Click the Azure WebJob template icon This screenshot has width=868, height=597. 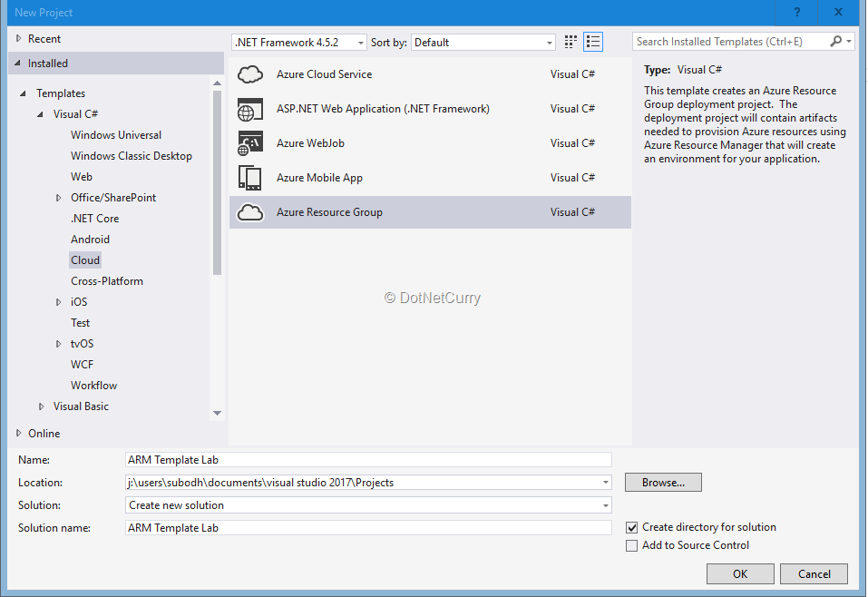(x=250, y=143)
